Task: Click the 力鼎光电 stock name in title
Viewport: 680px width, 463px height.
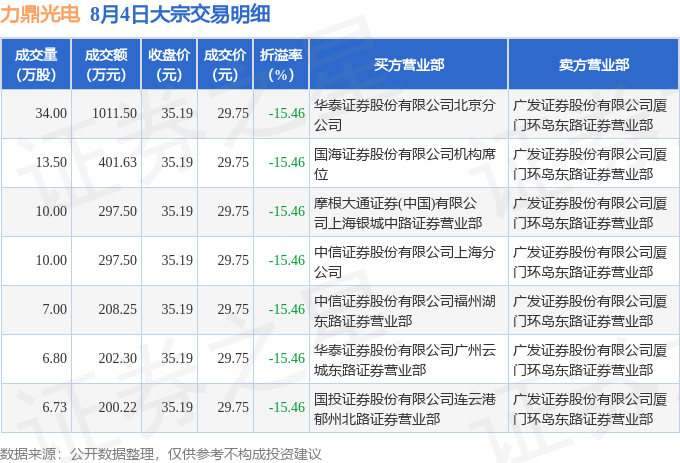Action: click(40, 14)
